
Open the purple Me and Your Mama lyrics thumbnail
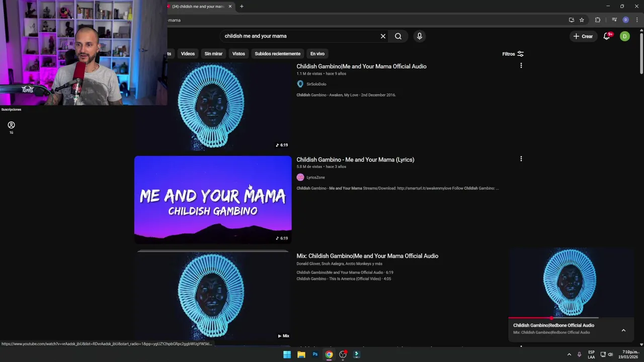tap(213, 200)
